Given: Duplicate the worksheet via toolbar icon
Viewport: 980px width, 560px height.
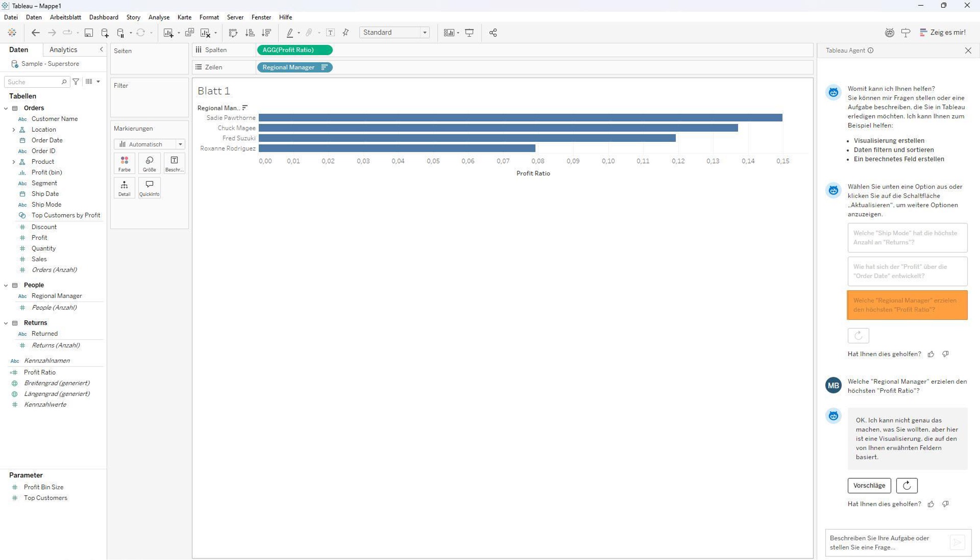Looking at the screenshot, I should [189, 33].
